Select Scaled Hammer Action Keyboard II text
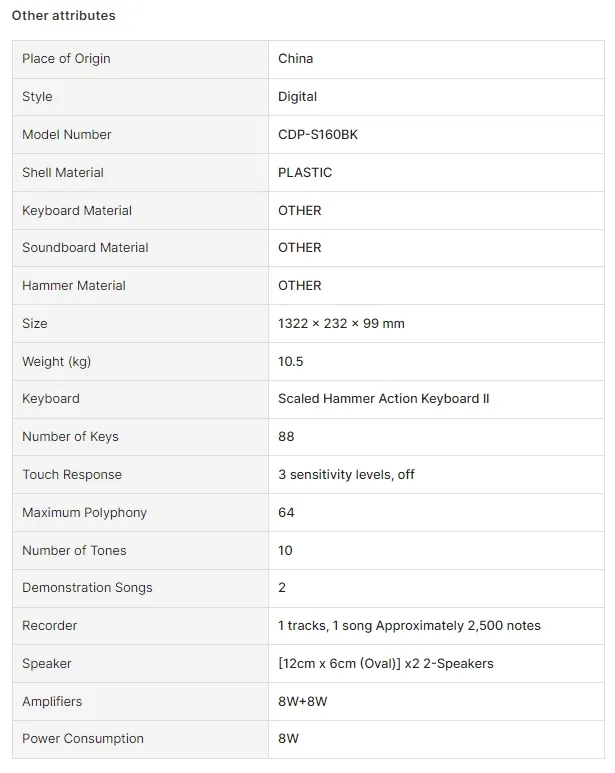Viewport: 615px width, 773px height. [383, 398]
